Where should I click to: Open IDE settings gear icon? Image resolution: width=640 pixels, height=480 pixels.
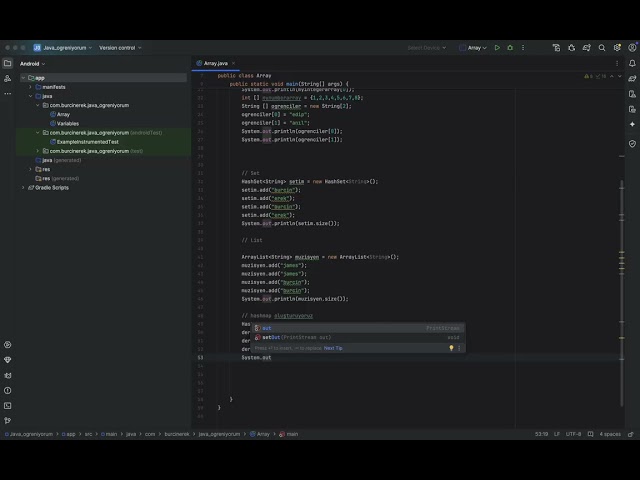[x=617, y=48]
